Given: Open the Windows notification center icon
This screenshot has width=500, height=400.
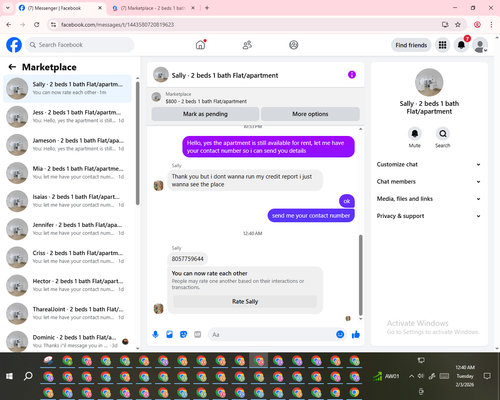Looking at the screenshot, I should click(x=487, y=376).
